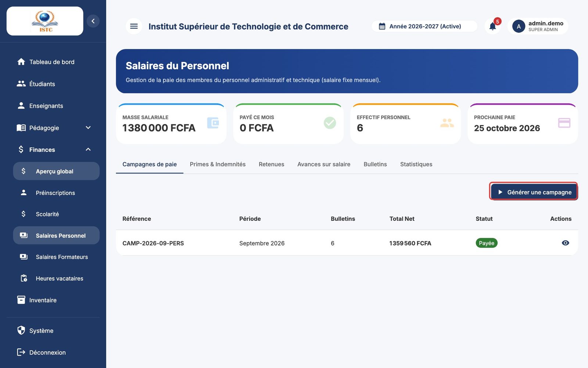The image size is (588, 368).
Task: Click people icon in Effectif Personnel card
Action: tap(447, 123)
